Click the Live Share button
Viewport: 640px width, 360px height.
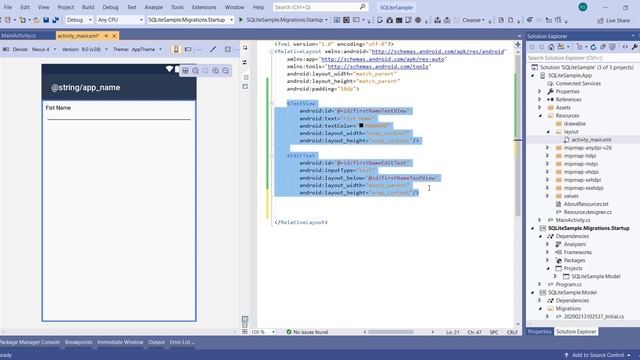(613, 20)
